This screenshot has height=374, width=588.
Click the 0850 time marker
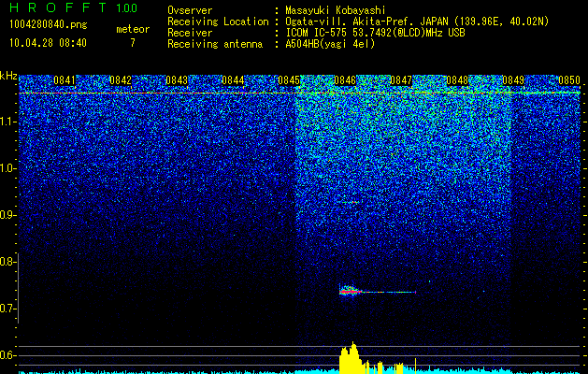(569, 80)
